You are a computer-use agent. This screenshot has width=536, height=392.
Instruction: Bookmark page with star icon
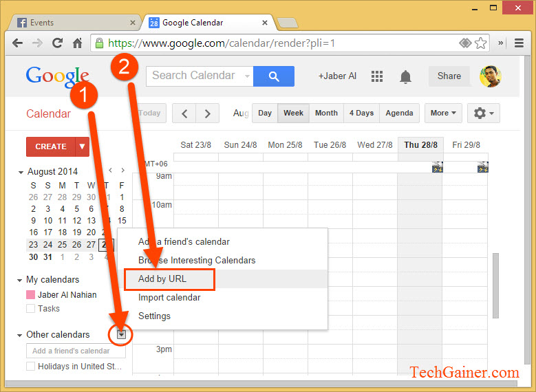coord(480,43)
